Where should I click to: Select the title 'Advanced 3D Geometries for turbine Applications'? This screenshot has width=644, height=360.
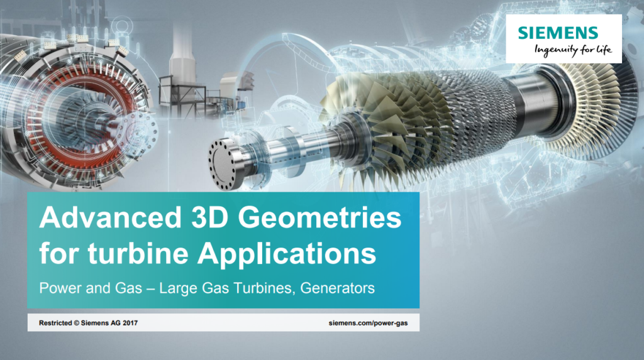[220, 235]
